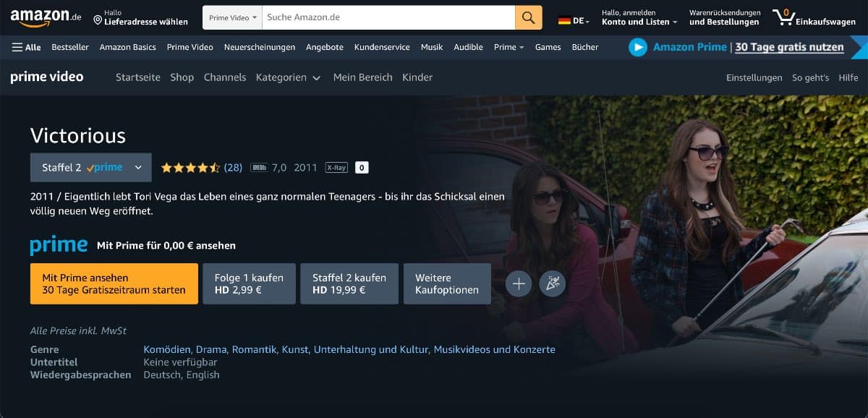Click 'Keine verfügbar' subtitle value
The width and height of the screenshot is (868, 418).
point(180,362)
